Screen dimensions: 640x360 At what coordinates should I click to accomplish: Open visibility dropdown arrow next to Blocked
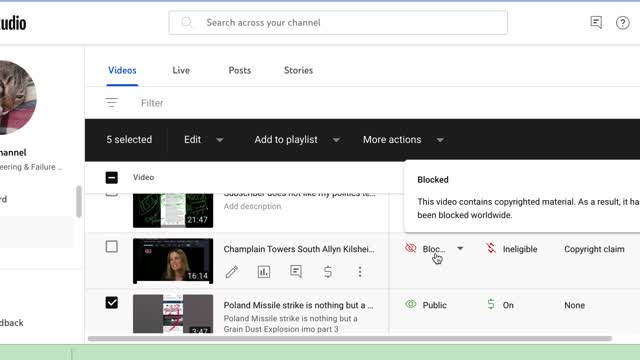click(460, 249)
